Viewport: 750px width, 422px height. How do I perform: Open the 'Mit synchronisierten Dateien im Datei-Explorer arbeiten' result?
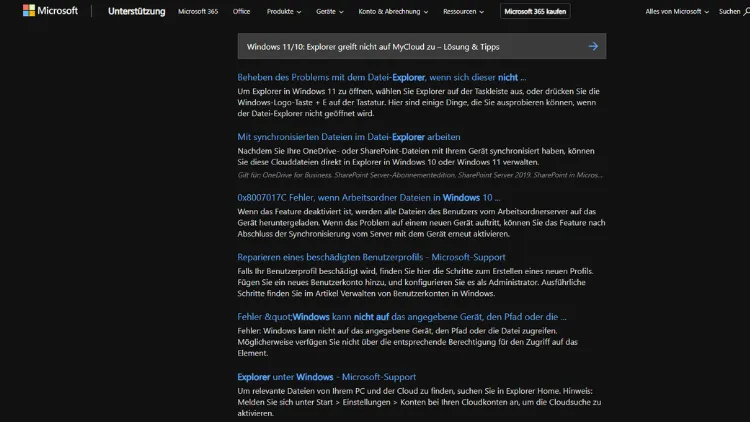349,137
